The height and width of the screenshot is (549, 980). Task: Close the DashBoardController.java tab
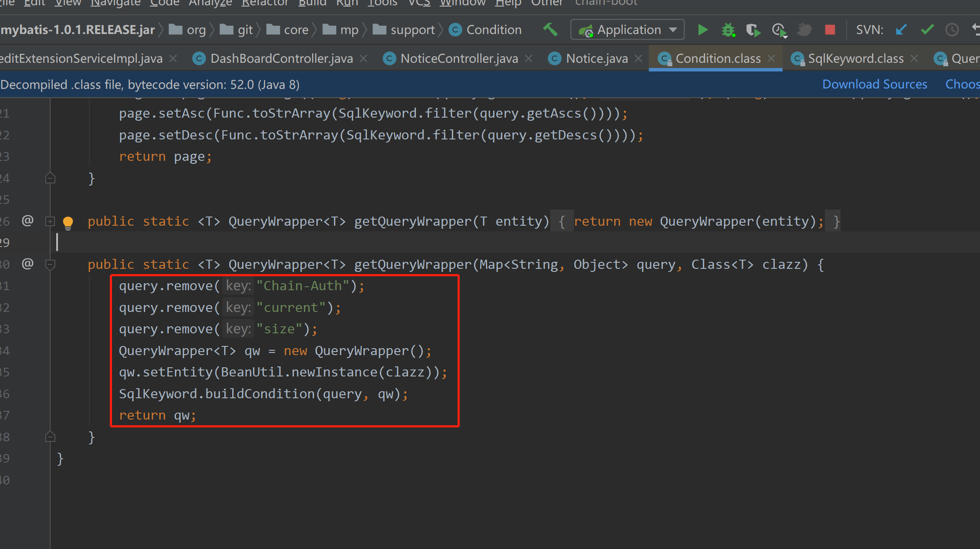tap(363, 58)
